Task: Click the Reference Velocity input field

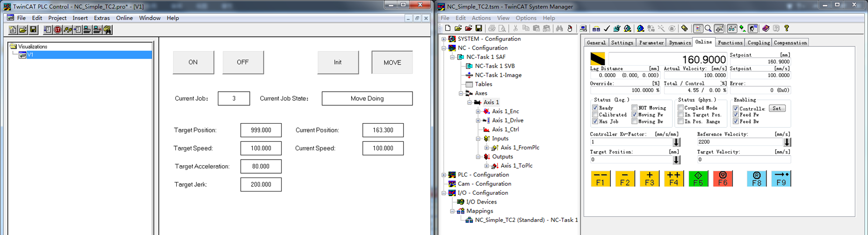Action: coord(739,142)
